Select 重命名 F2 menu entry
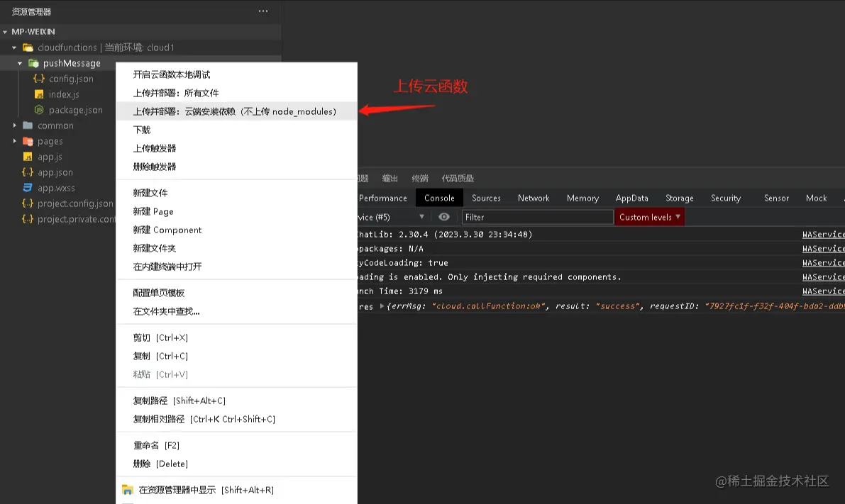This screenshot has width=845, height=504. click(x=236, y=444)
